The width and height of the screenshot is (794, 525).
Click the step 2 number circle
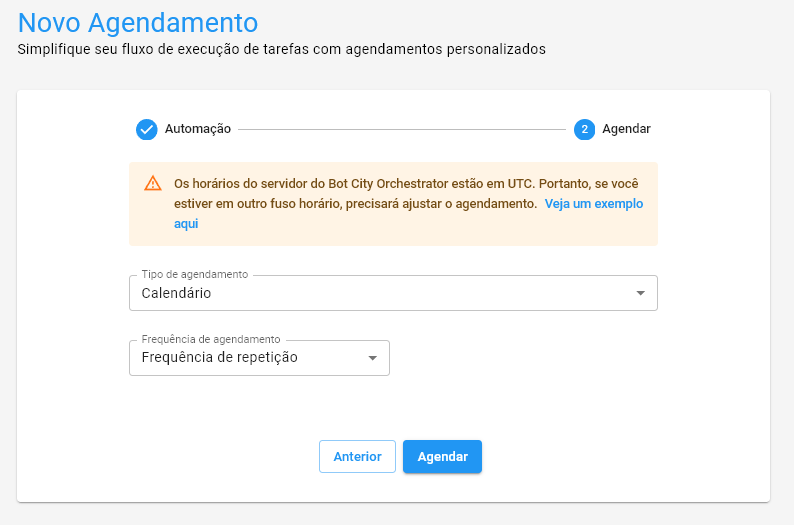tap(585, 129)
